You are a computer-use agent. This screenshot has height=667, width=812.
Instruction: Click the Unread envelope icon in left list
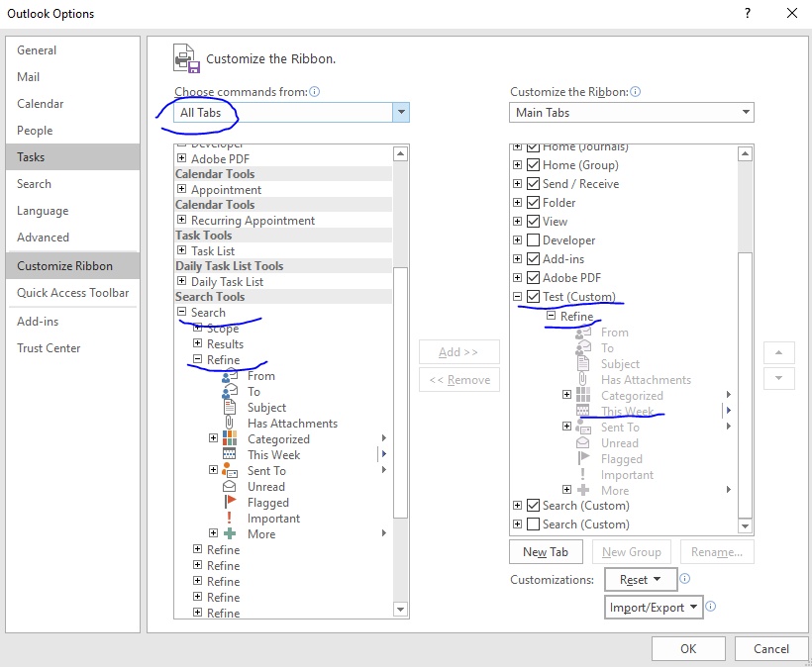point(230,487)
